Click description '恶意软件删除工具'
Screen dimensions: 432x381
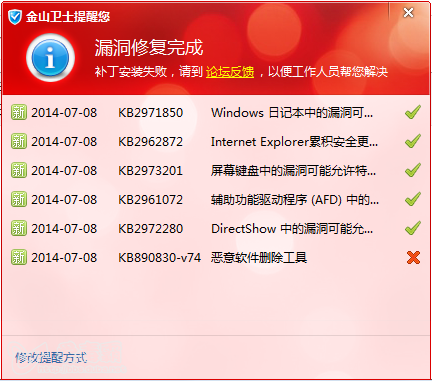click(x=259, y=258)
